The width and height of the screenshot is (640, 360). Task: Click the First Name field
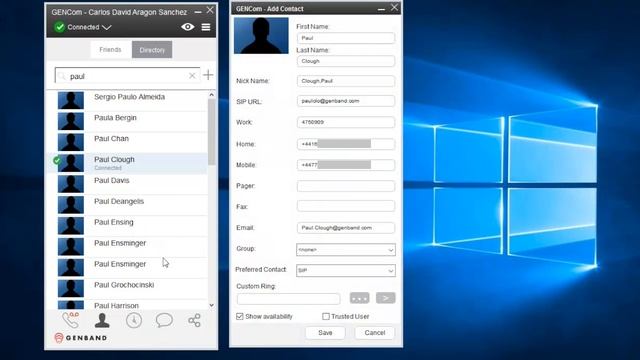click(346, 38)
